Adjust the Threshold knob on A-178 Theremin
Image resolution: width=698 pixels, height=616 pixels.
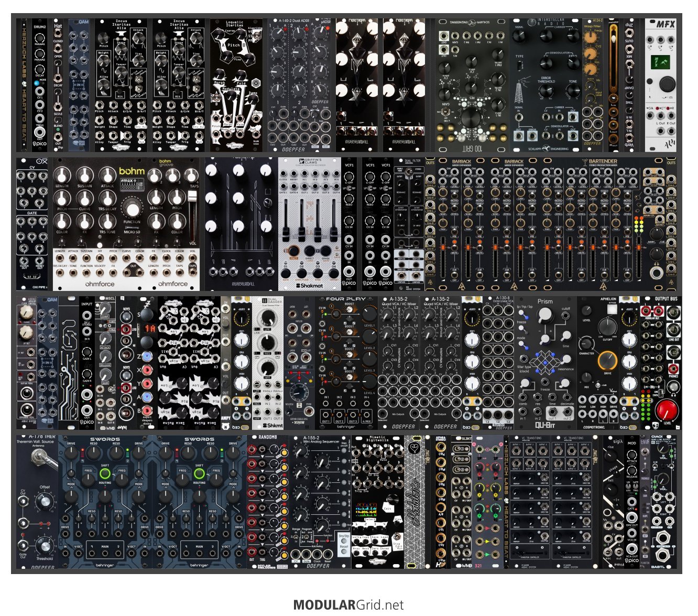[x=45, y=546]
